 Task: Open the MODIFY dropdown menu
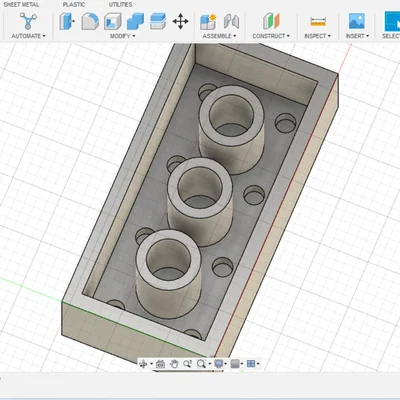[123, 36]
